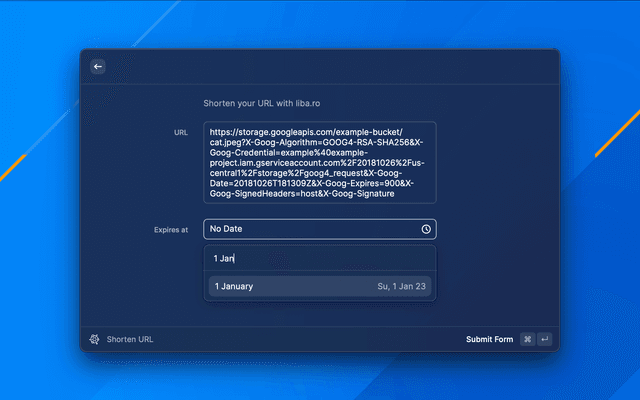Click the URL field label
This screenshot has height=400, width=640.
point(180,131)
